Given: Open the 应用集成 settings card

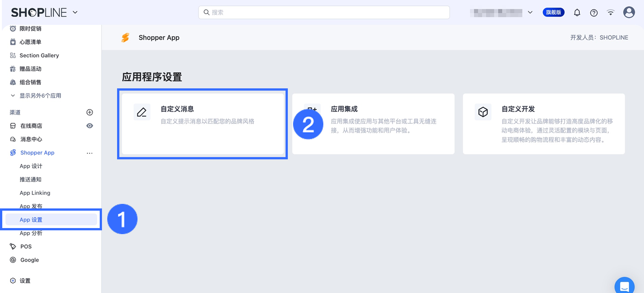Looking at the screenshot, I should pyautogui.click(x=373, y=124).
